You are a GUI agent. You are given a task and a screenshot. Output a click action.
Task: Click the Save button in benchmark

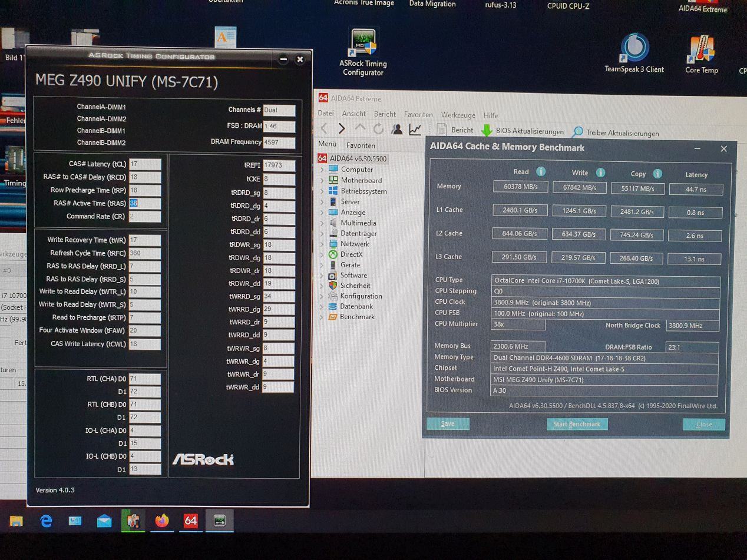point(448,423)
